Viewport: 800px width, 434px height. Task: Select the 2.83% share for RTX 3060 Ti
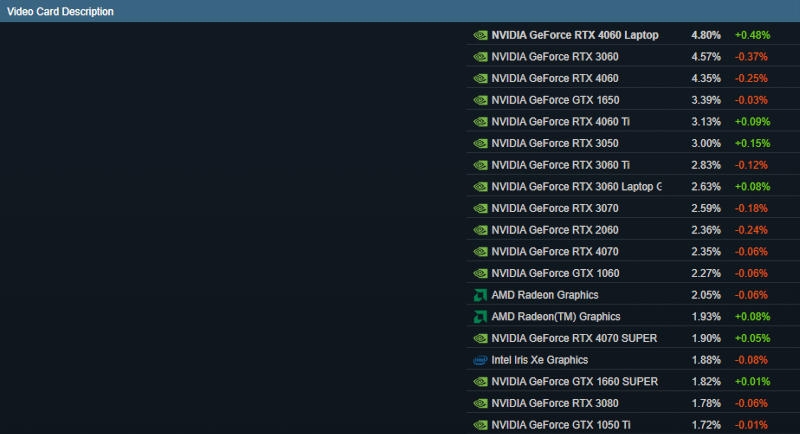tap(705, 165)
